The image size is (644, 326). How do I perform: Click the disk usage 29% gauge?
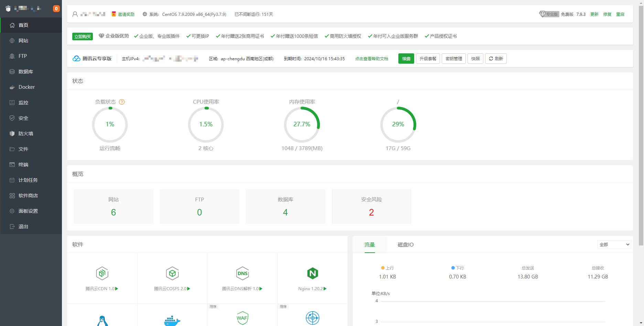tap(398, 125)
